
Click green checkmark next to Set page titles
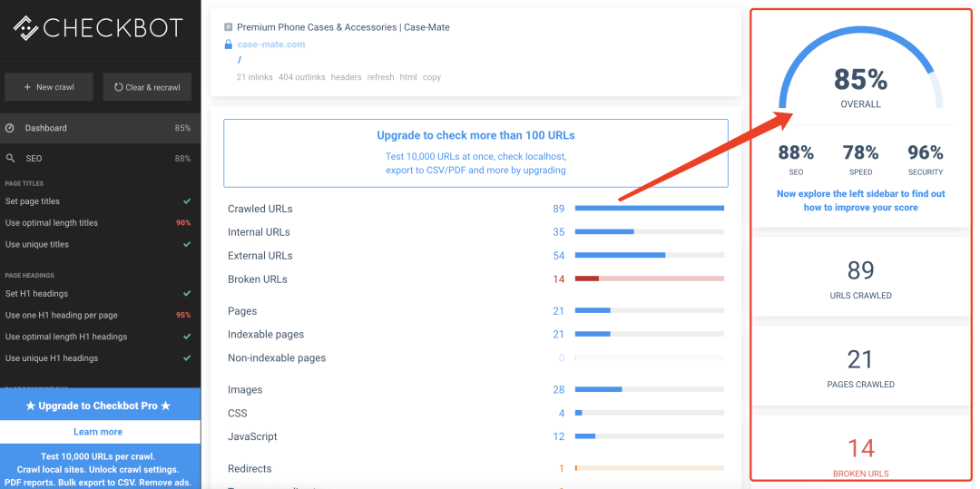[x=187, y=201]
